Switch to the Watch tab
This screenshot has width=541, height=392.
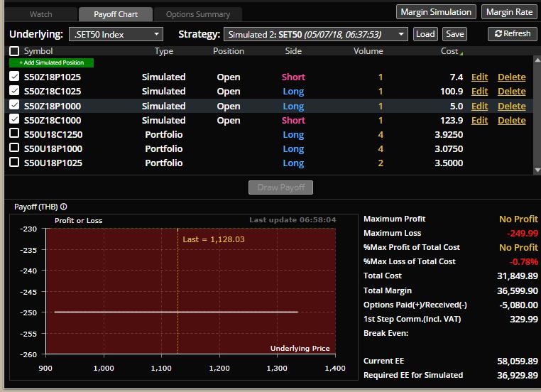pyautogui.click(x=40, y=14)
